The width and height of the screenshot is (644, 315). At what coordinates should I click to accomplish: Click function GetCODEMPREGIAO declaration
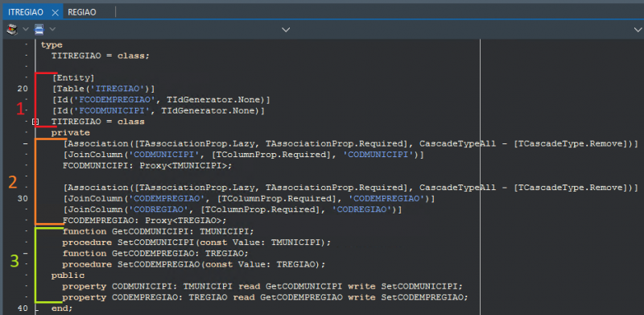click(155, 253)
